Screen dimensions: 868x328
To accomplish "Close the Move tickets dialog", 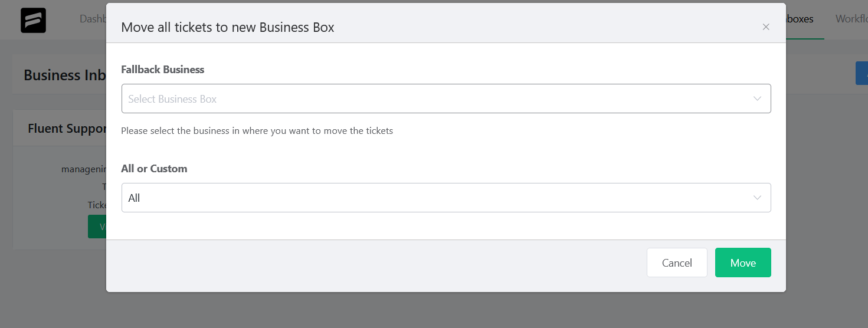I will (x=766, y=27).
